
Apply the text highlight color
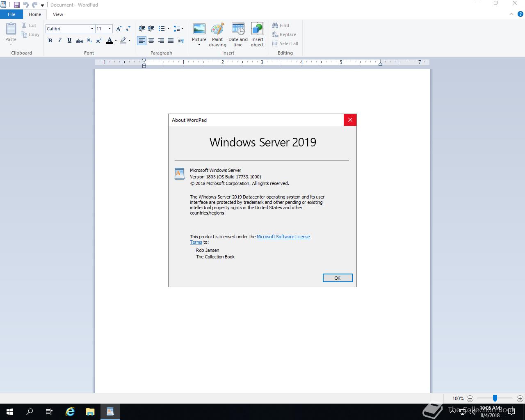pyautogui.click(x=123, y=41)
